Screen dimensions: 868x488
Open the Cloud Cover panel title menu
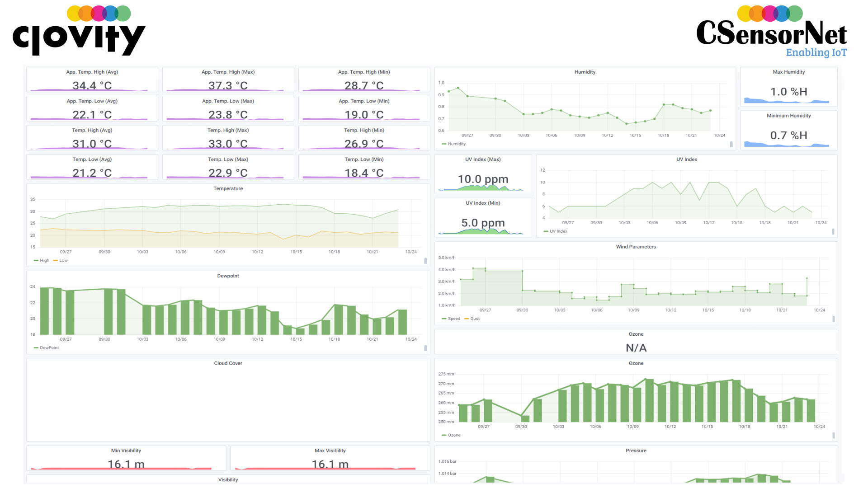click(228, 363)
